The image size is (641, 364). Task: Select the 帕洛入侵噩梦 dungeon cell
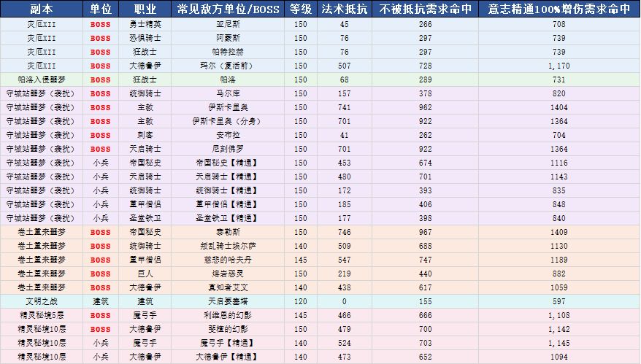42,80
